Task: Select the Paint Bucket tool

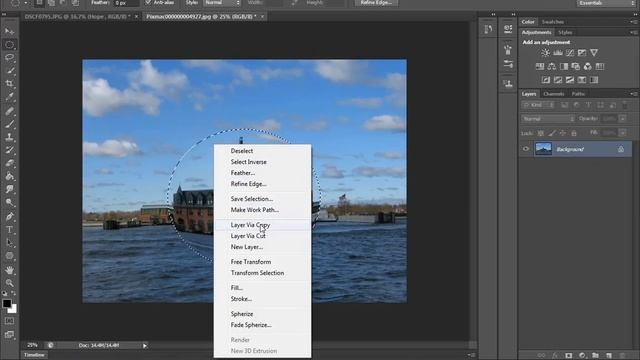Action: [x=9, y=176]
